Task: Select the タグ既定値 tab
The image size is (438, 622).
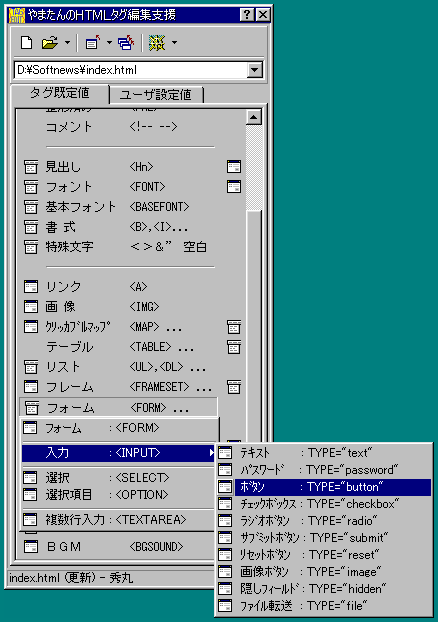Action: [60, 93]
